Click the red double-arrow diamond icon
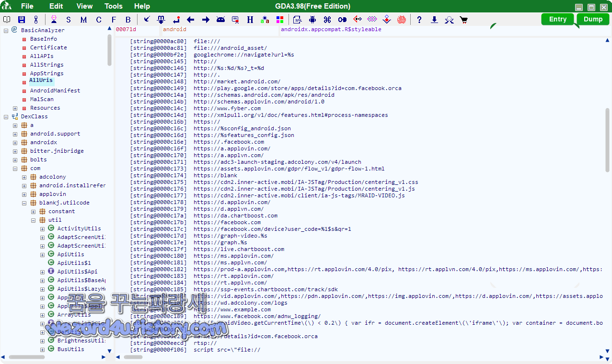The image size is (612, 364). pyautogui.click(x=357, y=20)
